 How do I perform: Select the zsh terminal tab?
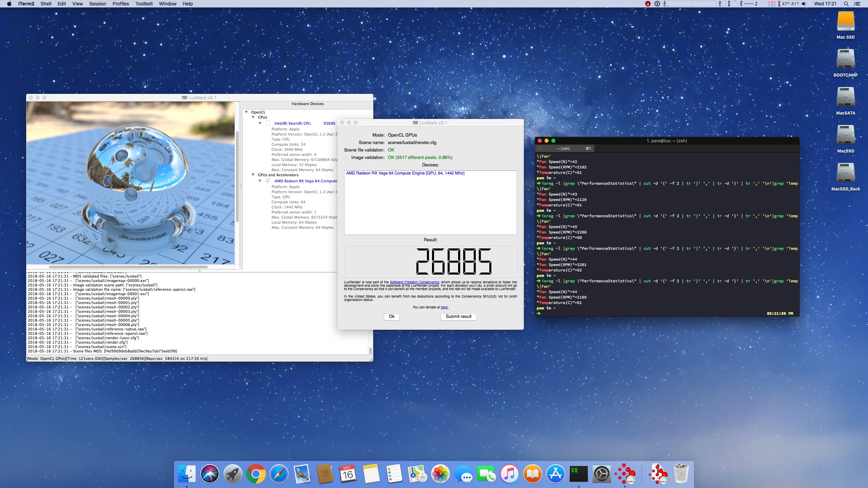click(564, 148)
